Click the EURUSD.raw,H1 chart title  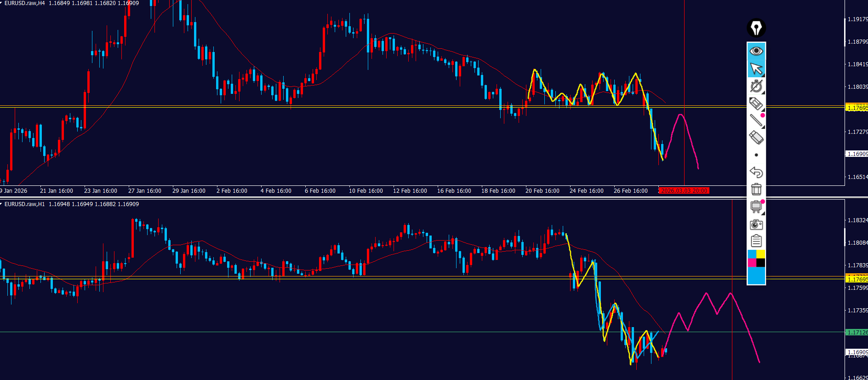pyautogui.click(x=25, y=204)
